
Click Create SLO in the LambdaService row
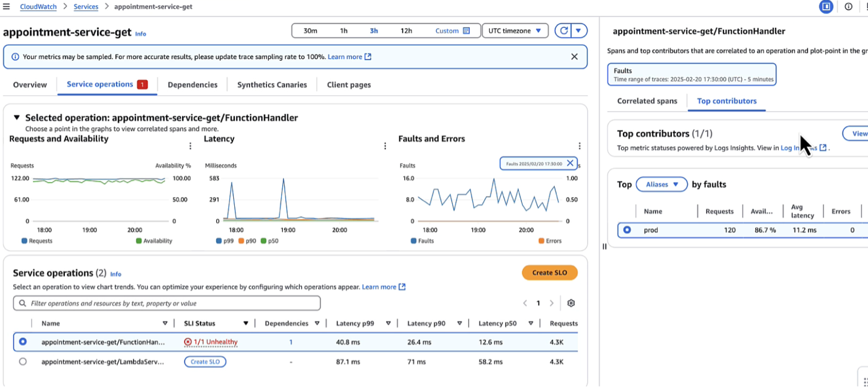click(x=205, y=362)
